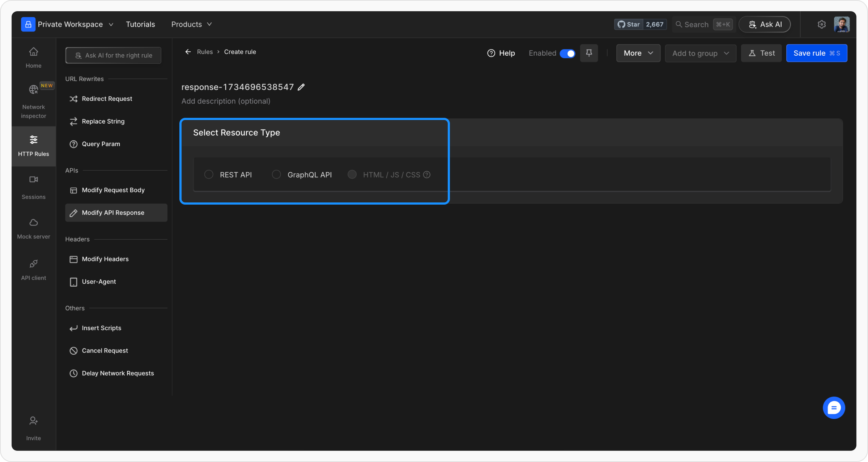Click the pin rule icon
Image resolution: width=868 pixels, height=462 pixels.
pyautogui.click(x=589, y=53)
